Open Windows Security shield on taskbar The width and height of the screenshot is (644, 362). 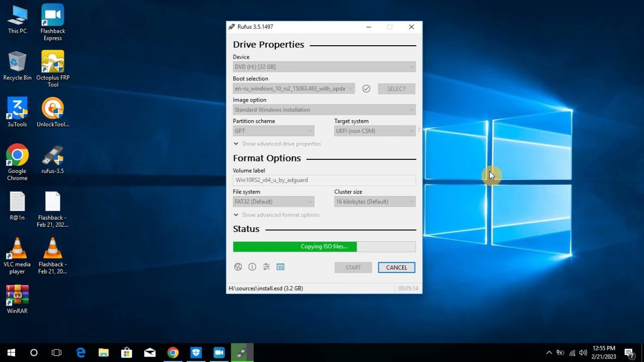coord(196,352)
